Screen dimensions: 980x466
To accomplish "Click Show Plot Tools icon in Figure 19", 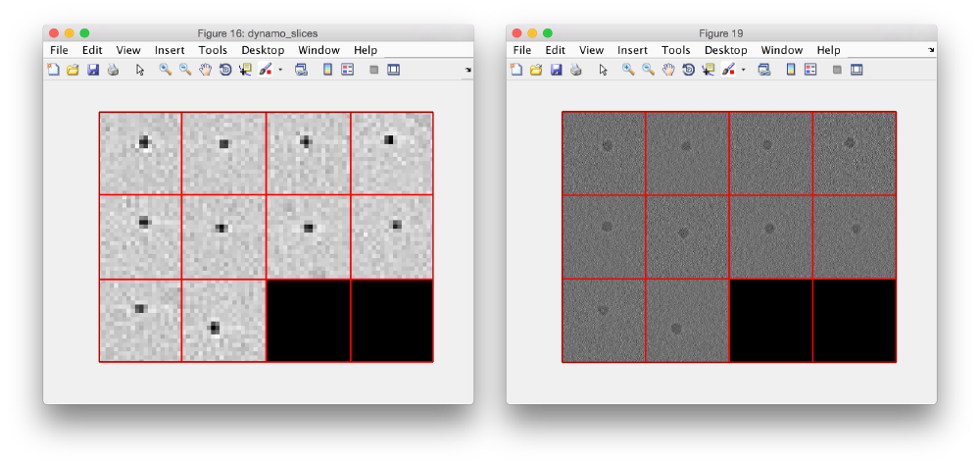I will (857, 70).
